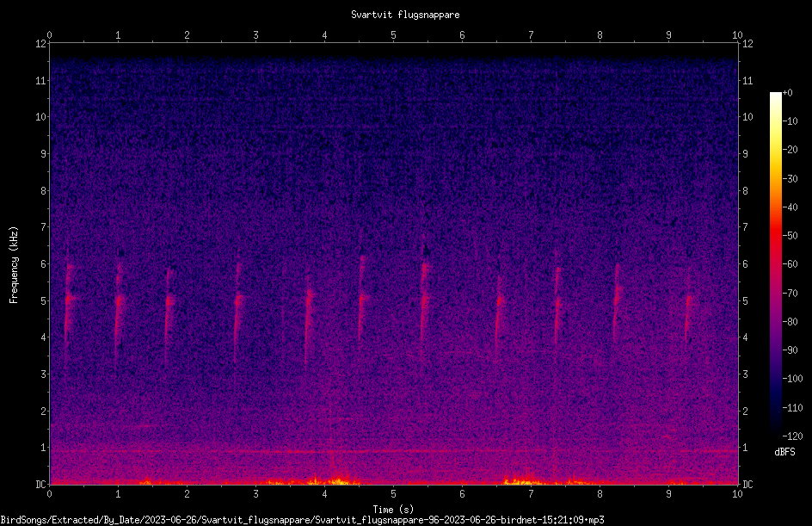Image resolution: width=812 pixels, height=526 pixels.
Task: Click the '-30' color scale label
Action: [790, 179]
